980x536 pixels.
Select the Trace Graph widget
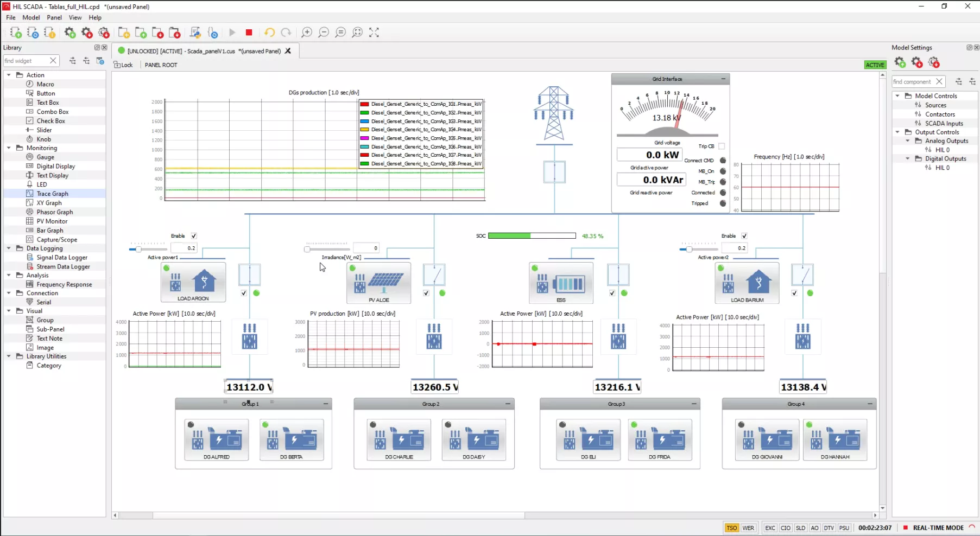coord(52,194)
